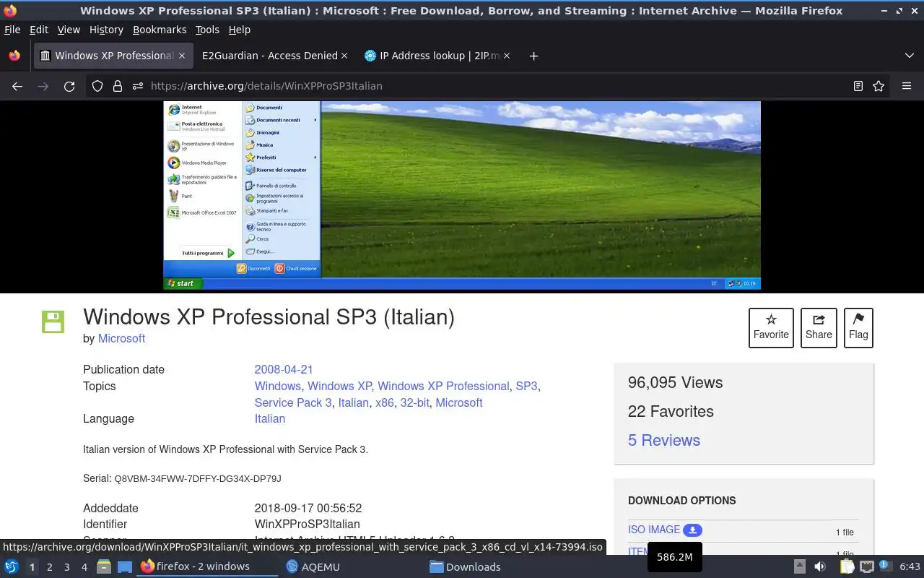Click the ISO IMAGE download arrow badge
The image size is (924, 578).
coord(692,530)
